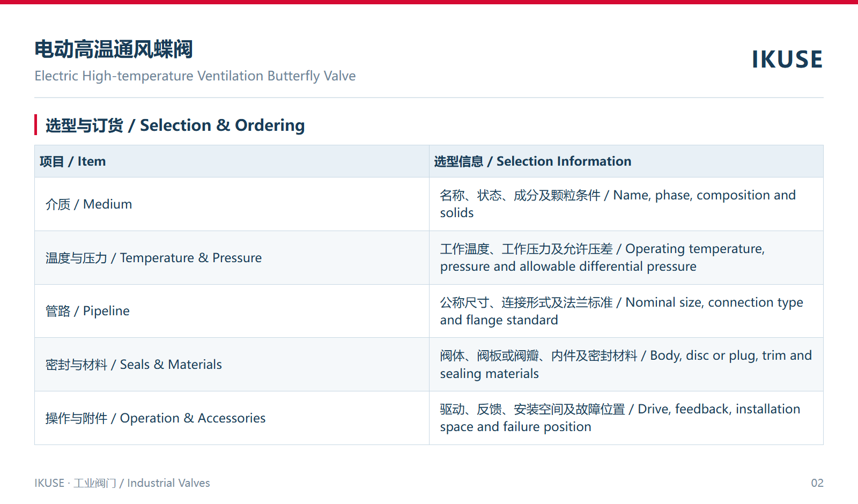Select the Operation & Accessories cell
The width and height of the screenshot is (858, 504).
pyautogui.click(x=232, y=418)
